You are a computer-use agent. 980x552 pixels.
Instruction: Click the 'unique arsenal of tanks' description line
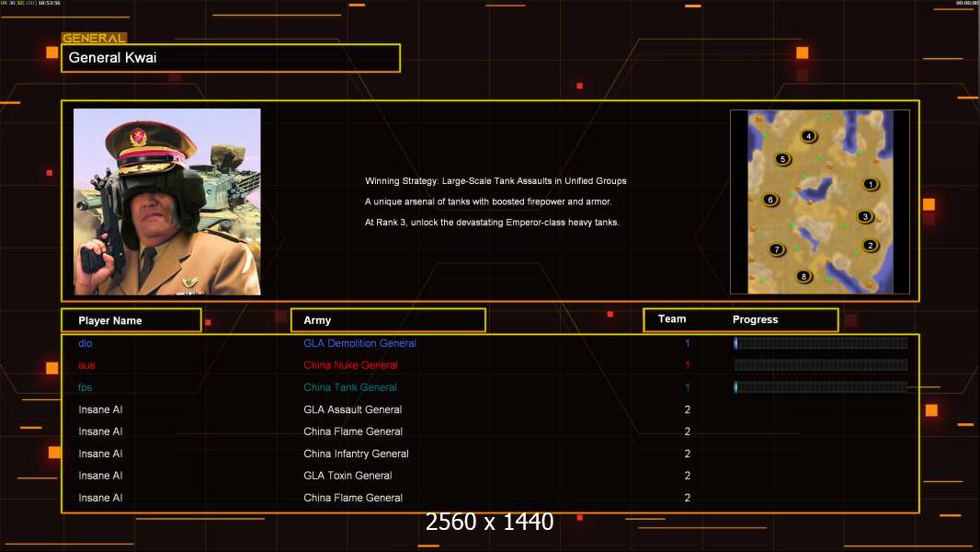pyautogui.click(x=488, y=201)
